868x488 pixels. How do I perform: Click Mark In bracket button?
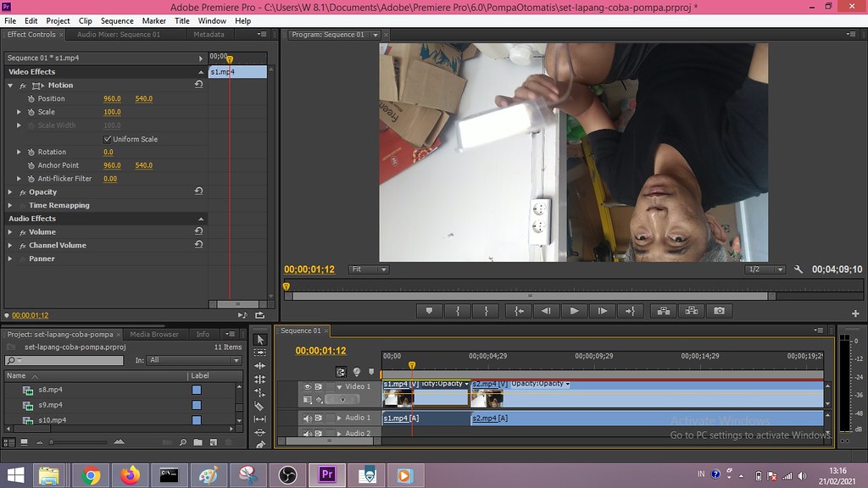pos(458,311)
